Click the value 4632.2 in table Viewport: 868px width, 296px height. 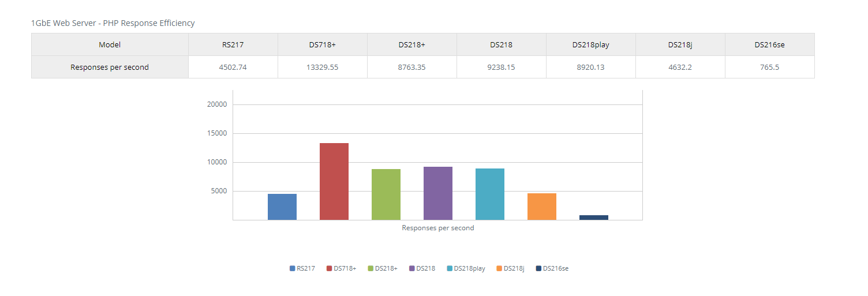coord(680,67)
